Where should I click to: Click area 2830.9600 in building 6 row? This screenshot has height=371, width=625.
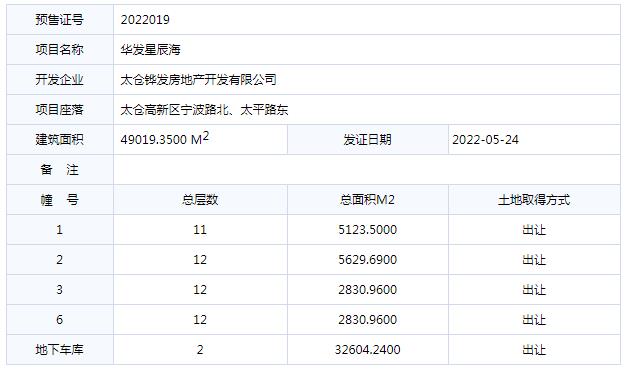[368, 320]
